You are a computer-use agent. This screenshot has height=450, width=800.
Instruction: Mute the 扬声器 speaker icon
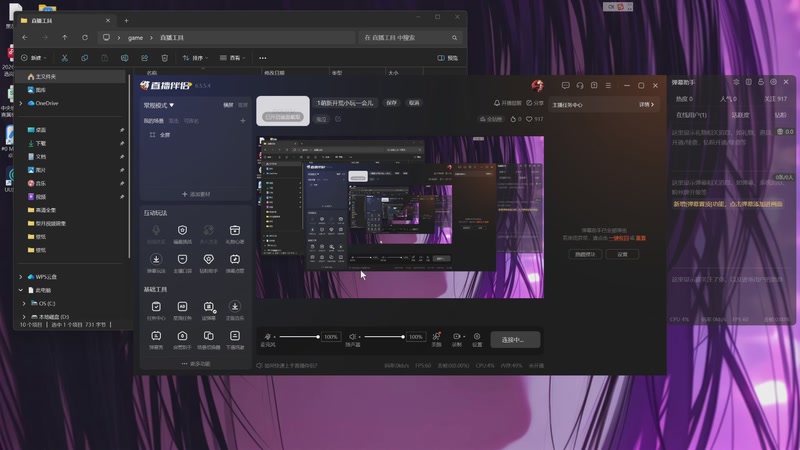click(x=352, y=337)
